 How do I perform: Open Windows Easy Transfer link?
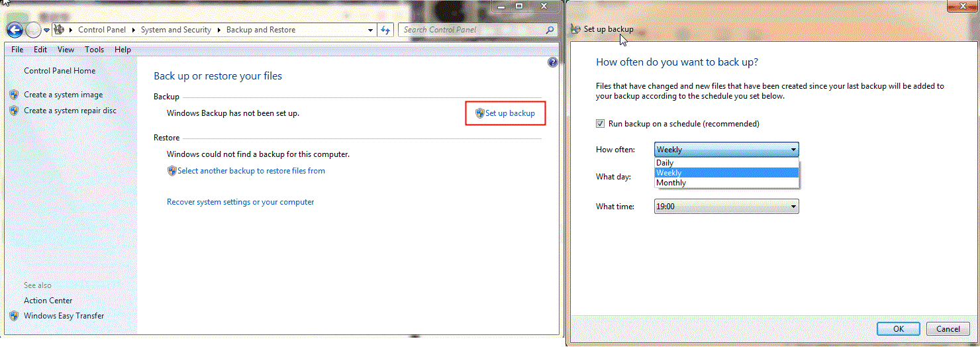[64, 316]
